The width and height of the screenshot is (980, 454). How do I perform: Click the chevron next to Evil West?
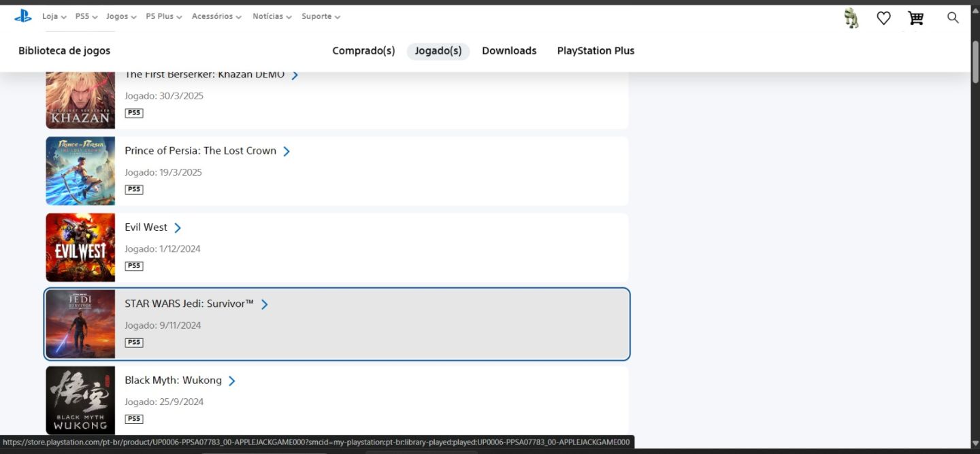pos(178,228)
